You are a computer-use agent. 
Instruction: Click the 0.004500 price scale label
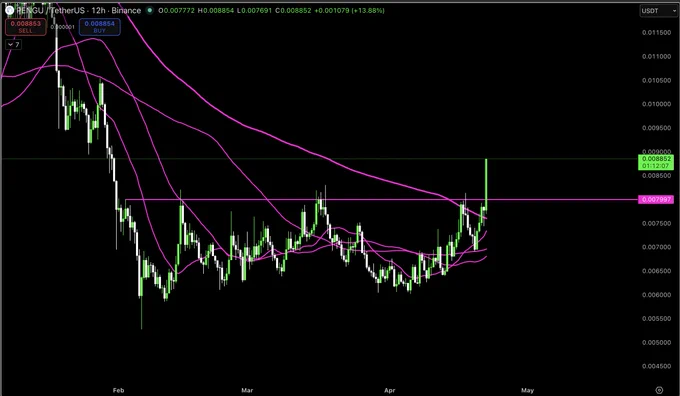tap(656, 366)
